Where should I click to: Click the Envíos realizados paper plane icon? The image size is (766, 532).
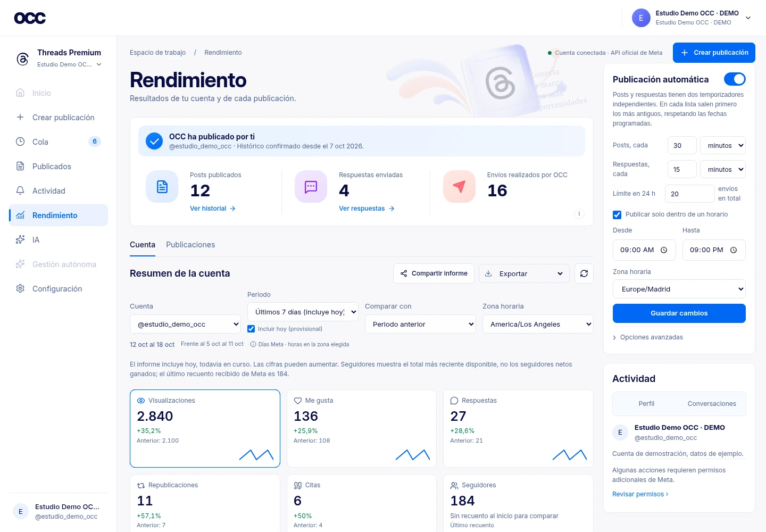(x=459, y=187)
